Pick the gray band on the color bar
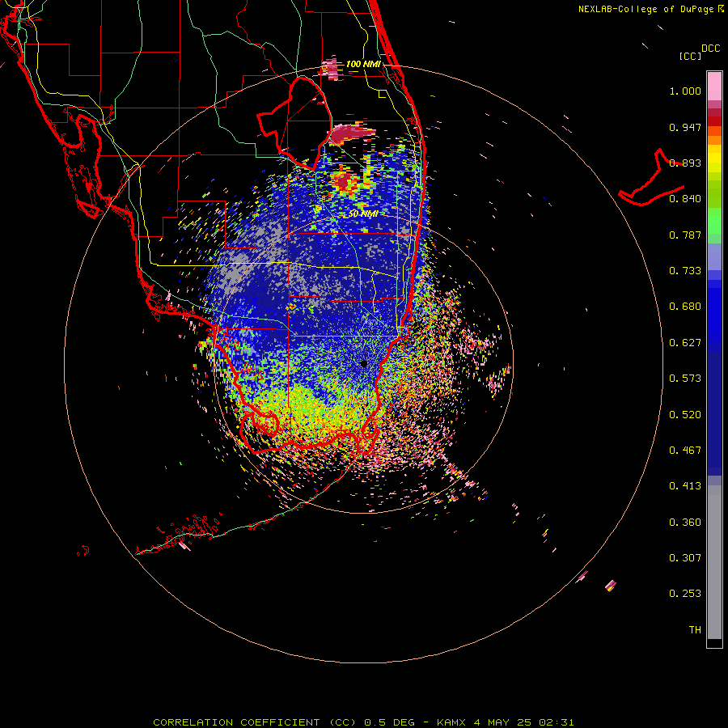This screenshot has width=728, height=728. tap(714, 562)
